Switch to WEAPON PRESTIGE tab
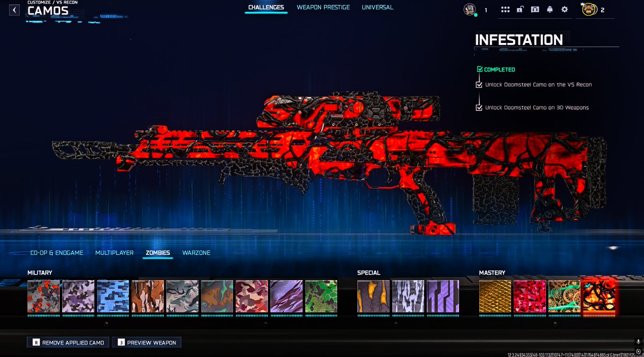This screenshot has height=357, width=644. coord(323,8)
